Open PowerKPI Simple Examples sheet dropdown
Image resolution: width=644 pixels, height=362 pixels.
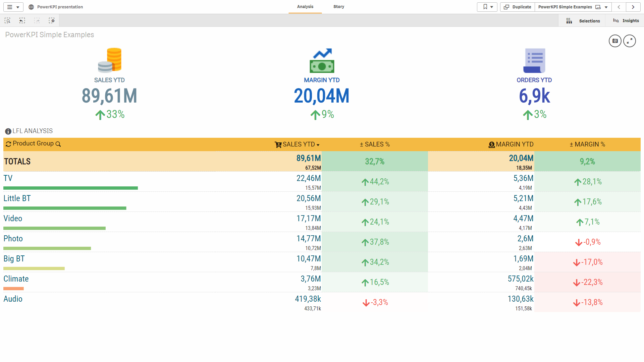(x=606, y=7)
